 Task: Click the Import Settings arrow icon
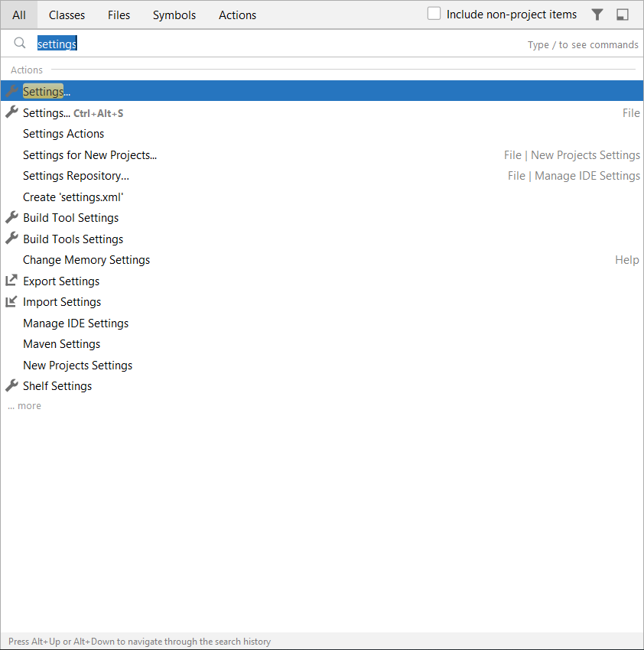click(x=11, y=301)
